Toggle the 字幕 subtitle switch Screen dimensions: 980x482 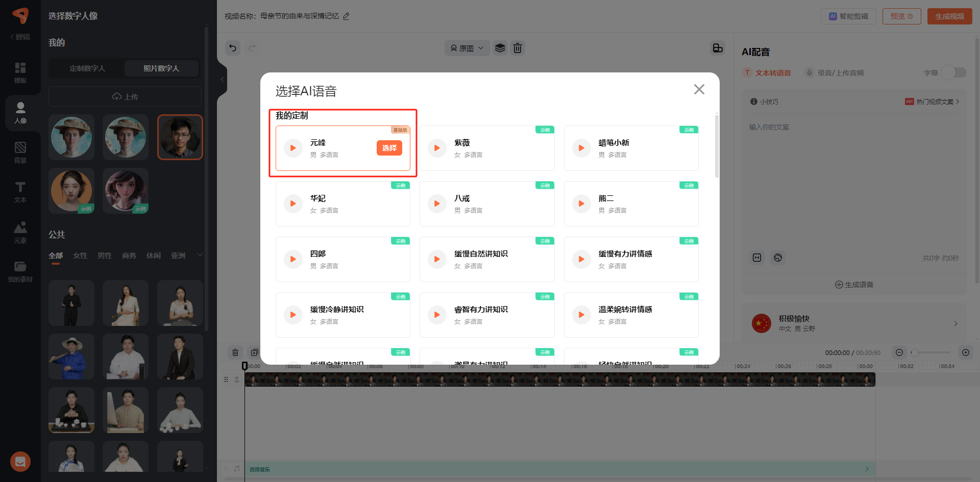(x=954, y=72)
